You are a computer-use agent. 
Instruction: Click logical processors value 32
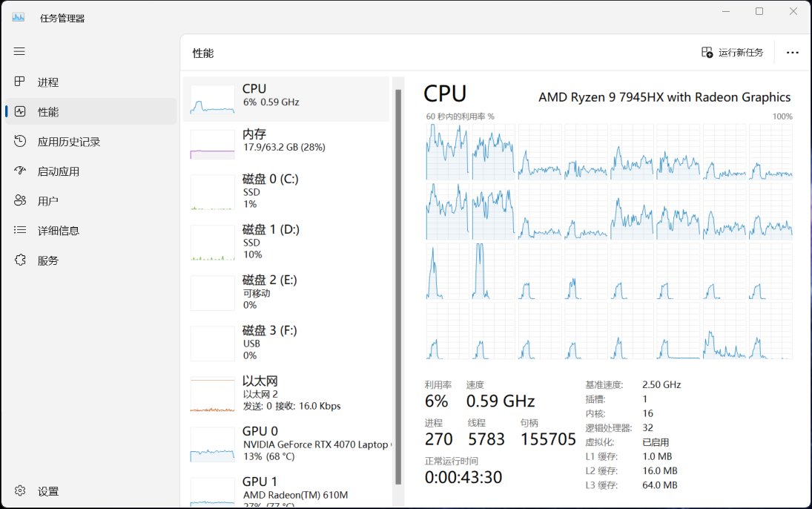point(647,427)
